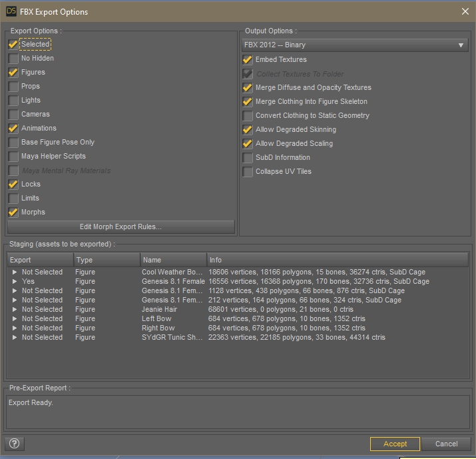Tick the Cameras checkbox
Screen dimensions: 476x459
[13, 114]
